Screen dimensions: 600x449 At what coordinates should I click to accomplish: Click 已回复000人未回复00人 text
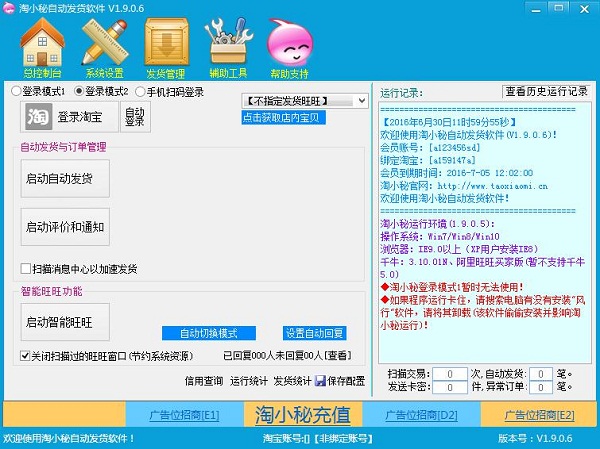273,356
